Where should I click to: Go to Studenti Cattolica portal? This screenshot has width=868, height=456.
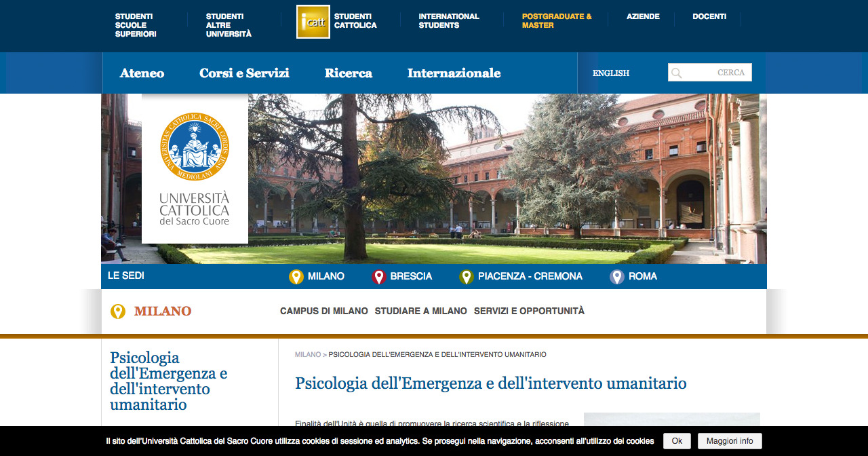355,21
